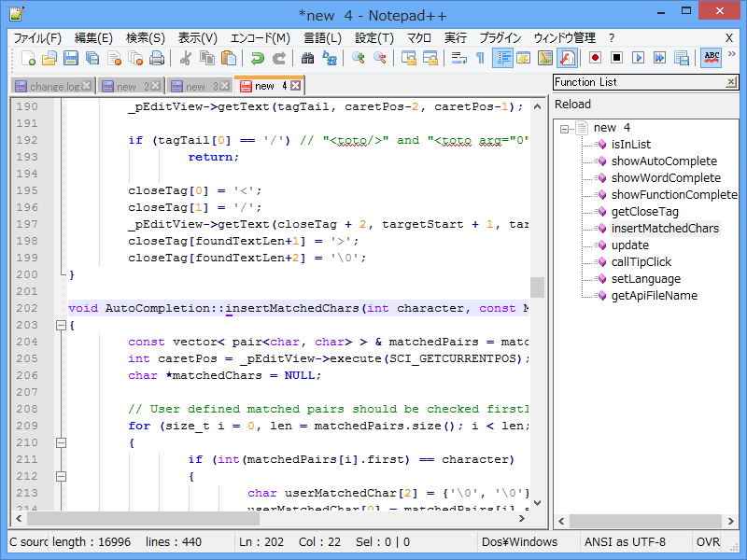Click the Reload button in Function List

click(x=572, y=104)
